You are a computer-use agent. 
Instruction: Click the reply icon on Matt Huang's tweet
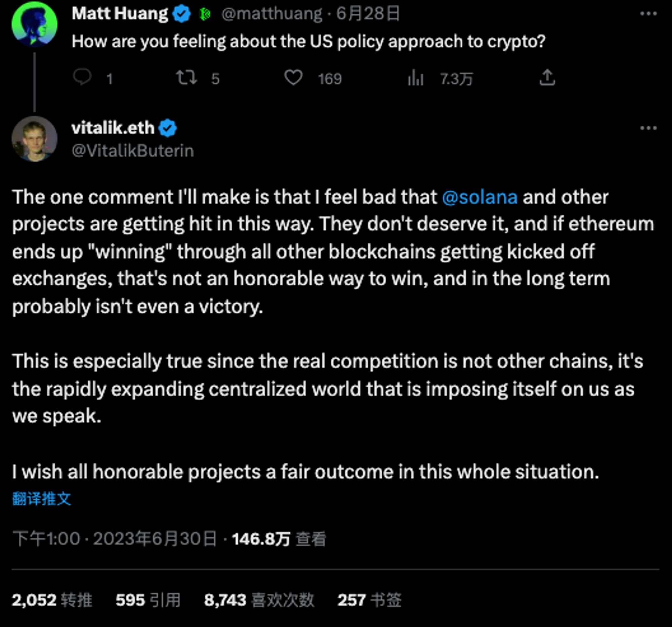82,77
